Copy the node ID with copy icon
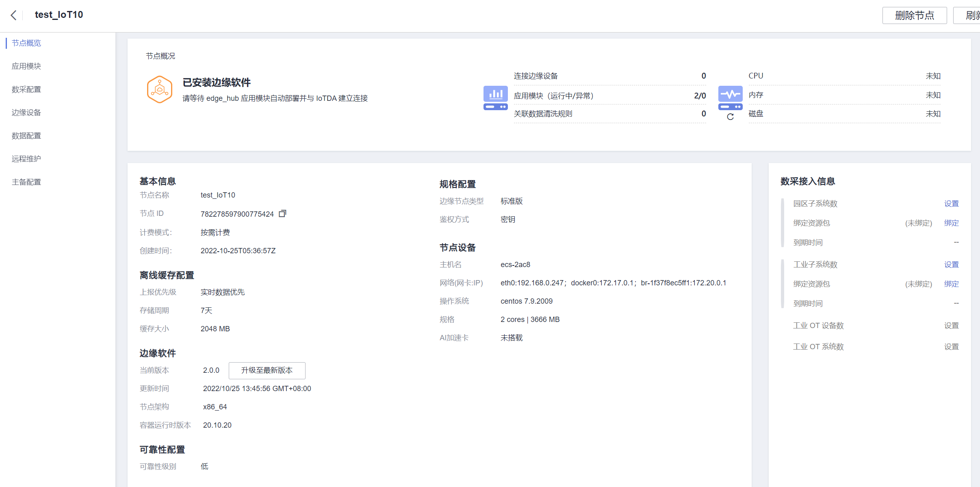Viewport: 980px width, 487px height. pos(282,213)
